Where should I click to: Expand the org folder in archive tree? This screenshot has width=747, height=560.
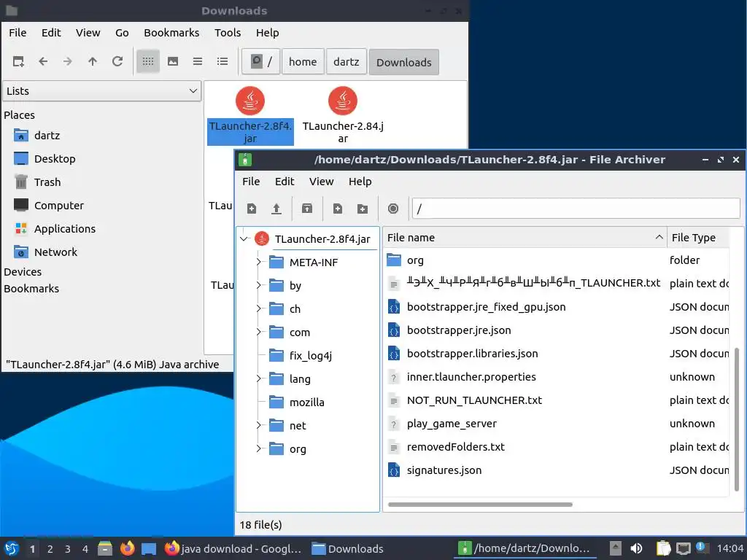coord(259,448)
